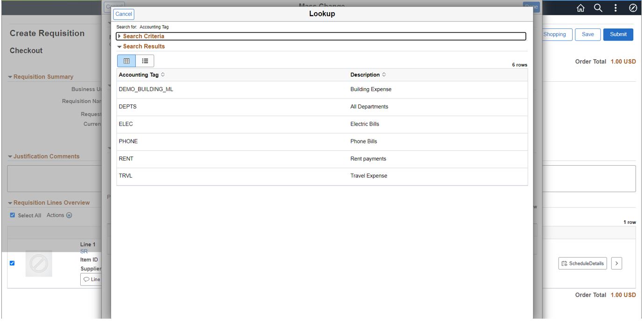This screenshot has height=328, width=644.
Task: Sort results by Description column arrows
Action: [384, 75]
